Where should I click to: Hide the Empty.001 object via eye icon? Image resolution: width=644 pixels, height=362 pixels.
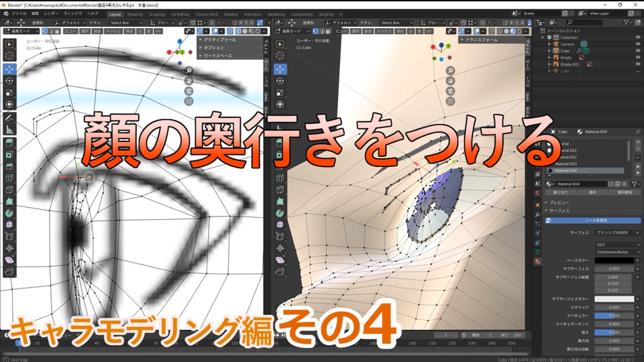point(638,64)
